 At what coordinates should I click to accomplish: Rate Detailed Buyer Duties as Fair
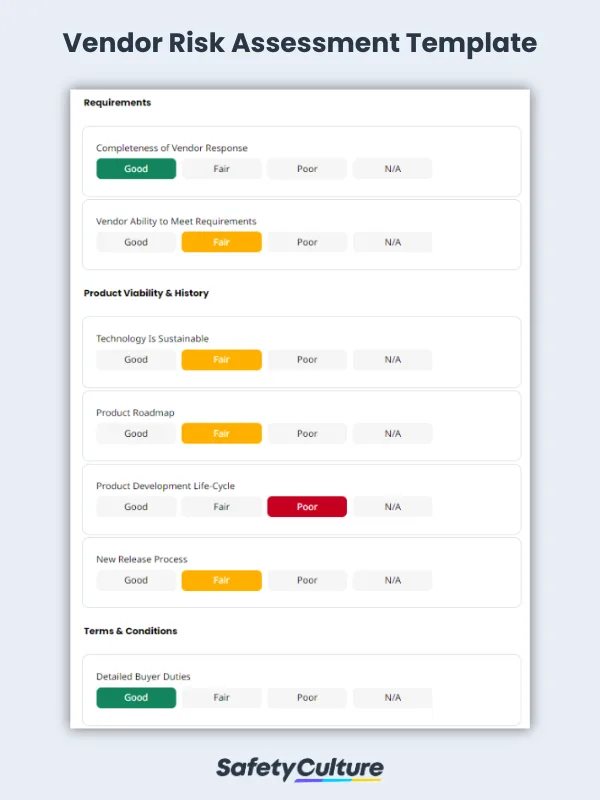point(221,697)
